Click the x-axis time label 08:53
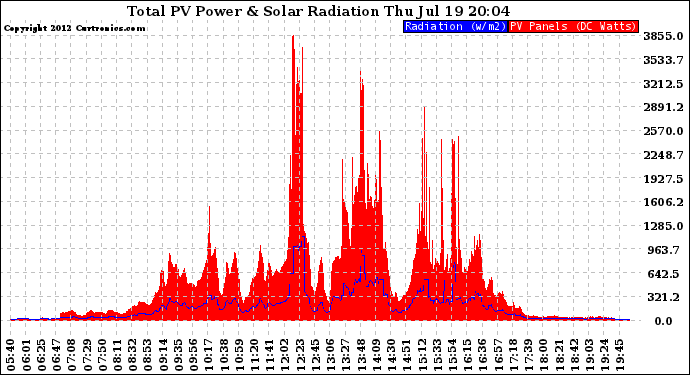Viewport: 690px width, 375px height. point(148,355)
